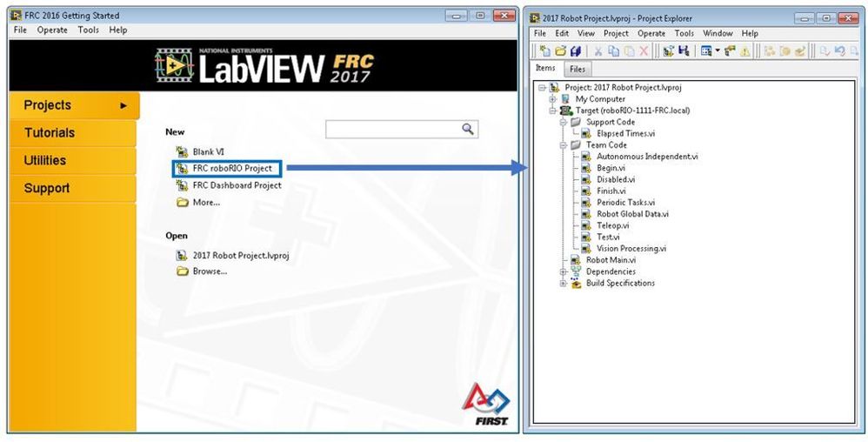Click the toolbar icon right of the Delete X

click(668, 51)
